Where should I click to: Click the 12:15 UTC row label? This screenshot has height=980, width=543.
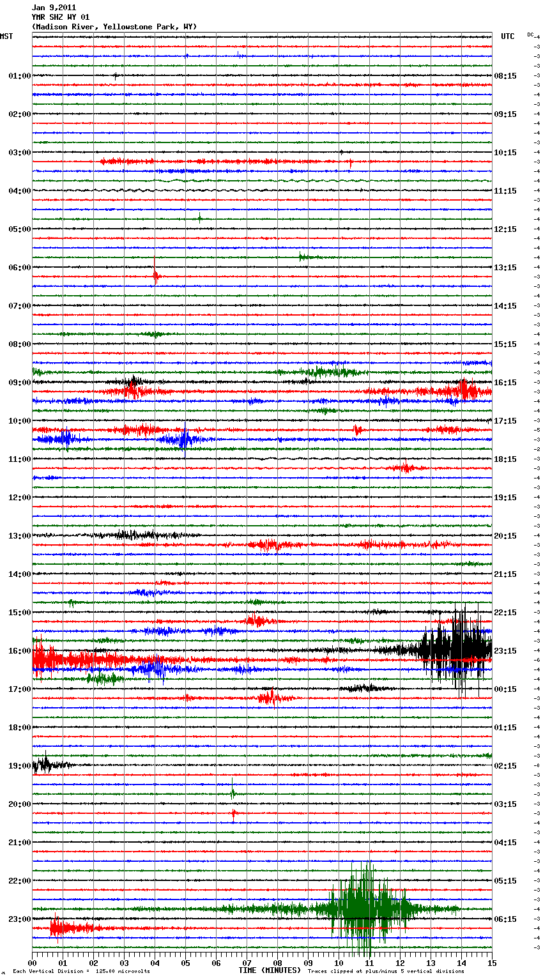coord(505,229)
